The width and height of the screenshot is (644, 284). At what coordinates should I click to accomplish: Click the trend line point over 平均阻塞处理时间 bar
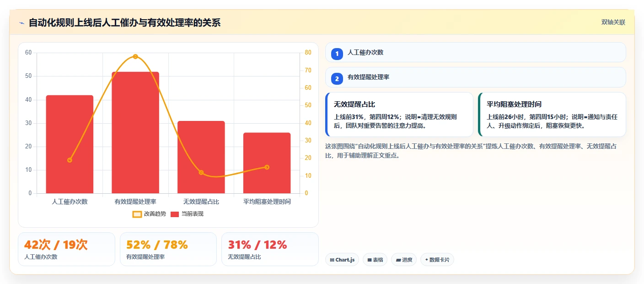click(x=267, y=167)
